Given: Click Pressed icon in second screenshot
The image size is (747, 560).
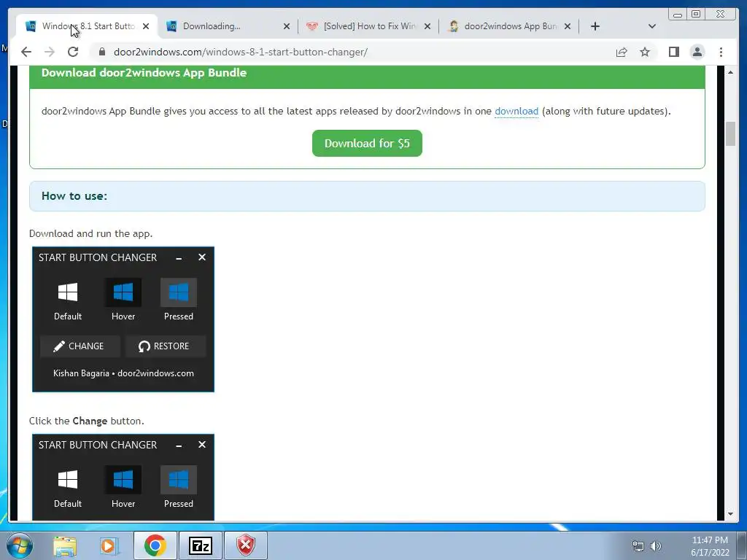Looking at the screenshot, I should point(178,479).
